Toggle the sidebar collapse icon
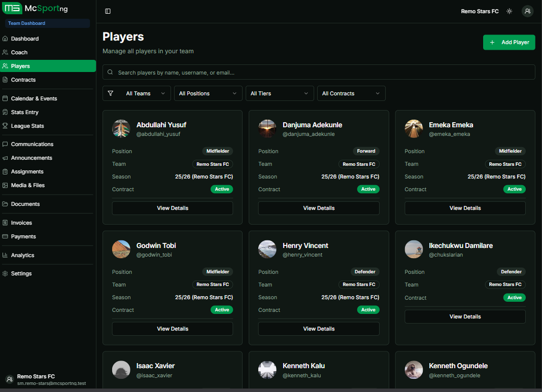The image size is (542, 392). point(108,11)
